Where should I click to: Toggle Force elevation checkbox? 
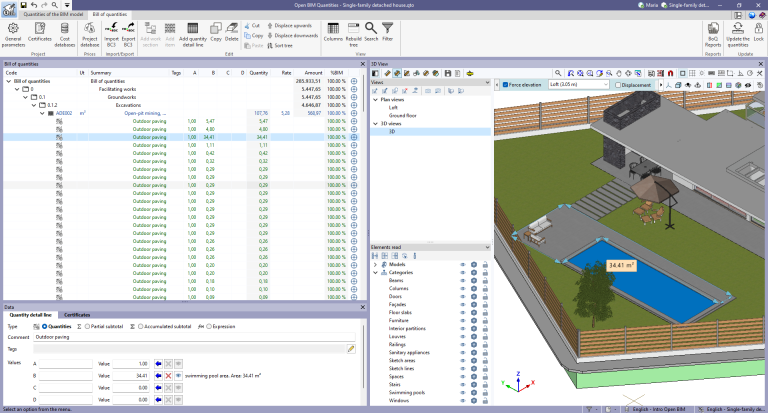click(506, 85)
